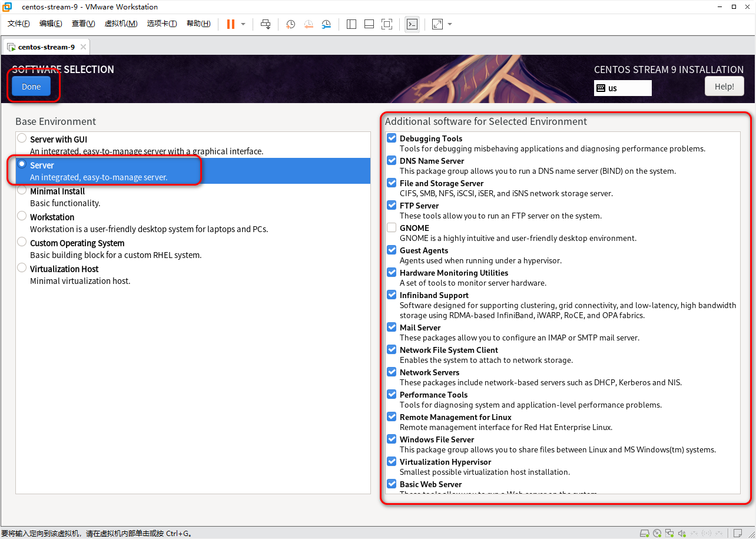
Task: Enter full screen mode icon
Action: click(387, 24)
